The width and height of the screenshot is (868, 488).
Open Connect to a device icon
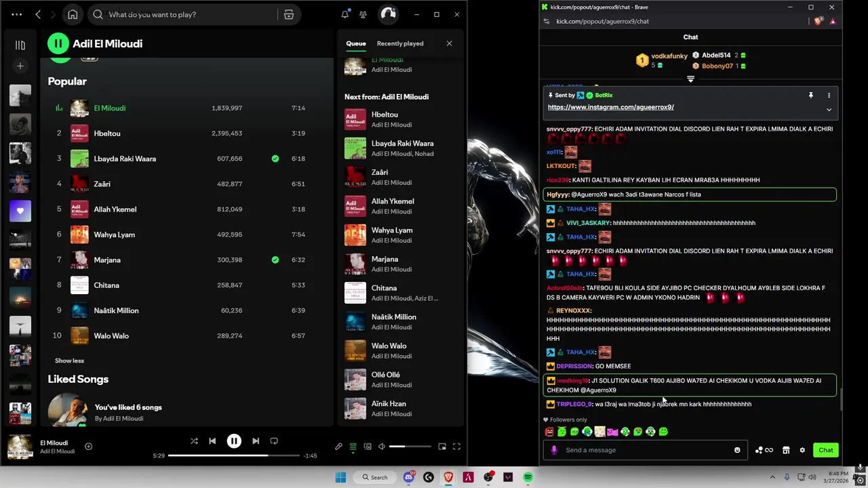click(x=368, y=447)
